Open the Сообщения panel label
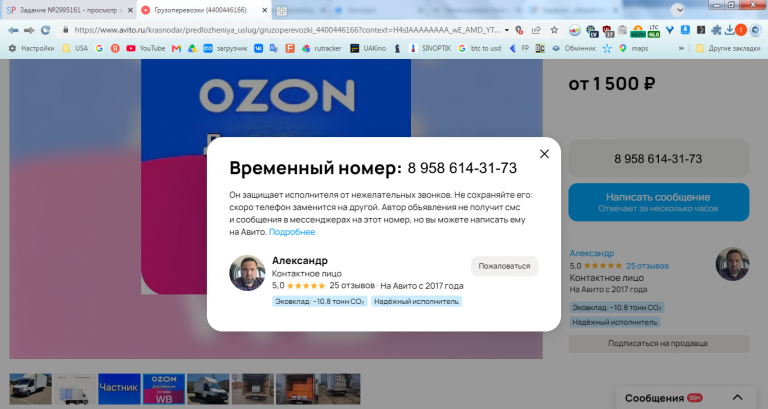The height and width of the screenshot is (409, 768). (x=654, y=398)
